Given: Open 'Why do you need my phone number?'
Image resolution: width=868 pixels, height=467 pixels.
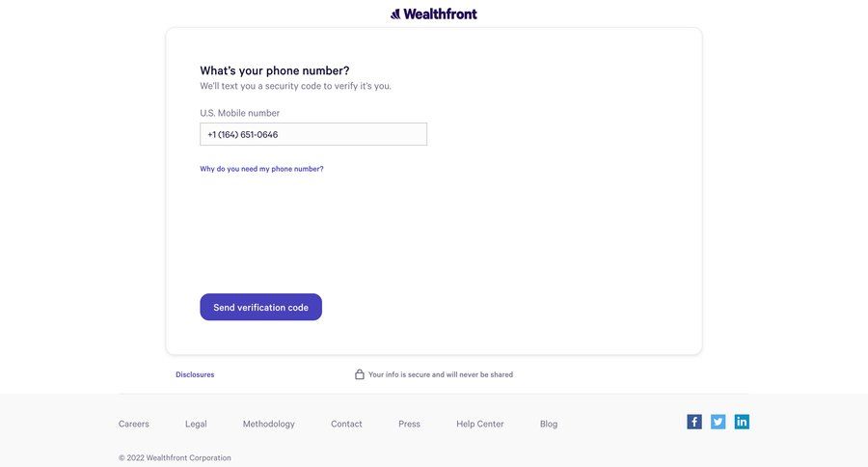Looking at the screenshot, I should [x=261, y=169].
